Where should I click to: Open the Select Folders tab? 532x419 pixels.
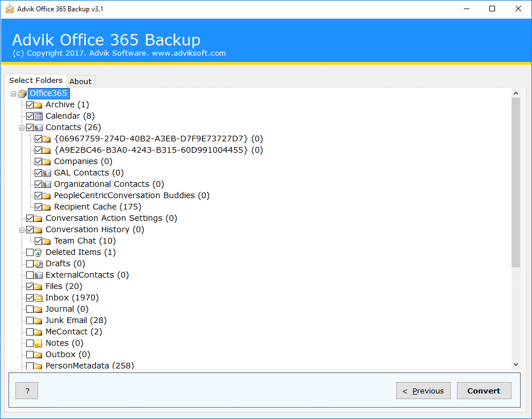36,81
